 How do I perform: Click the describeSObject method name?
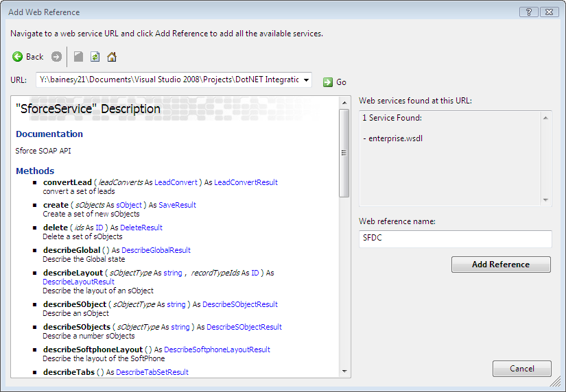coord(75,304)
